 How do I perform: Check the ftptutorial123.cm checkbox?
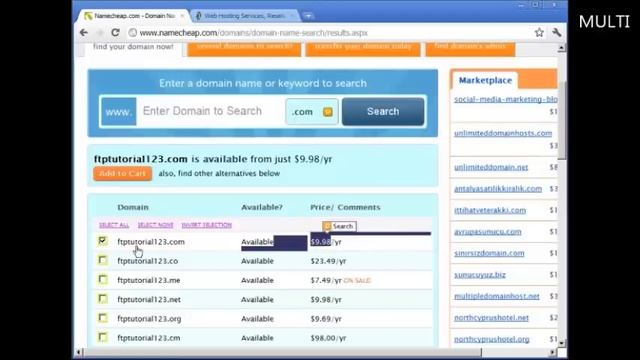[102, 337]
